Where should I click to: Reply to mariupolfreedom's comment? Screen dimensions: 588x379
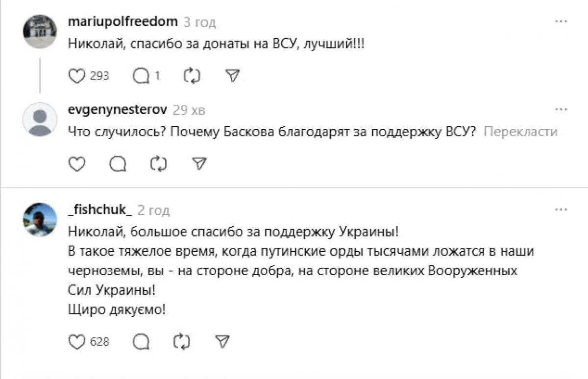pos(142,76)
